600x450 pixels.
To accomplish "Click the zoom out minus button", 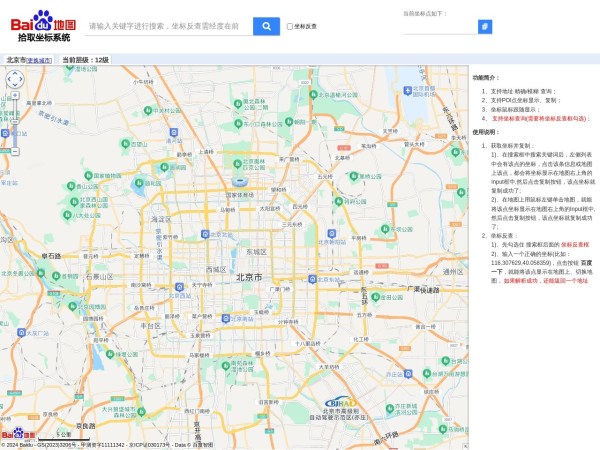I will click(15, 151).
